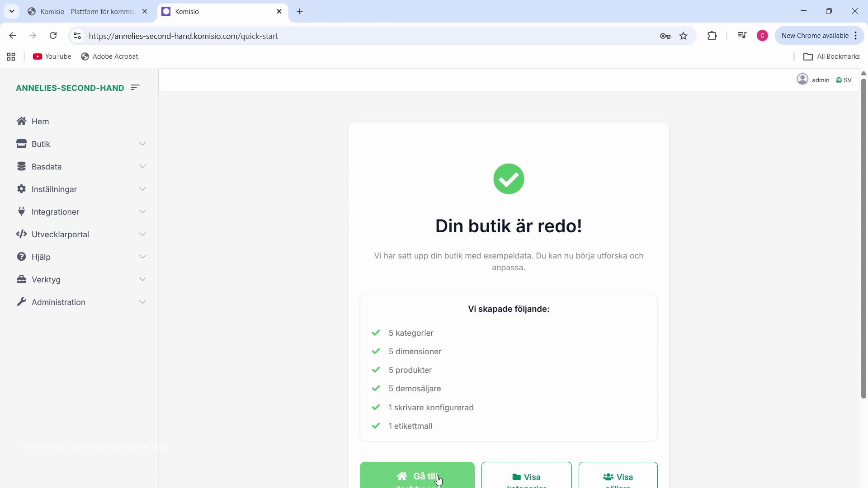The width and height of the screenshot is (868, 488).
Task: Collapse the Verktyg chevron
Action: tap(143, 279)
